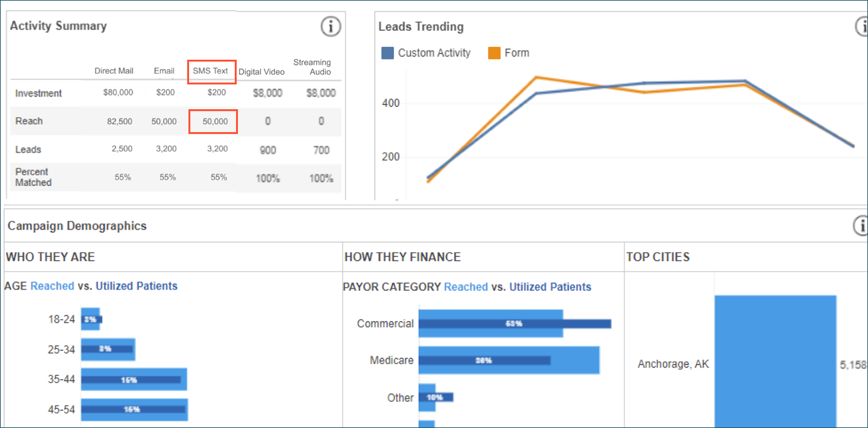This screenshot has height=428, width=868.
Task: Select the Streaming Audio column header
Action: [x=312, y=67]
